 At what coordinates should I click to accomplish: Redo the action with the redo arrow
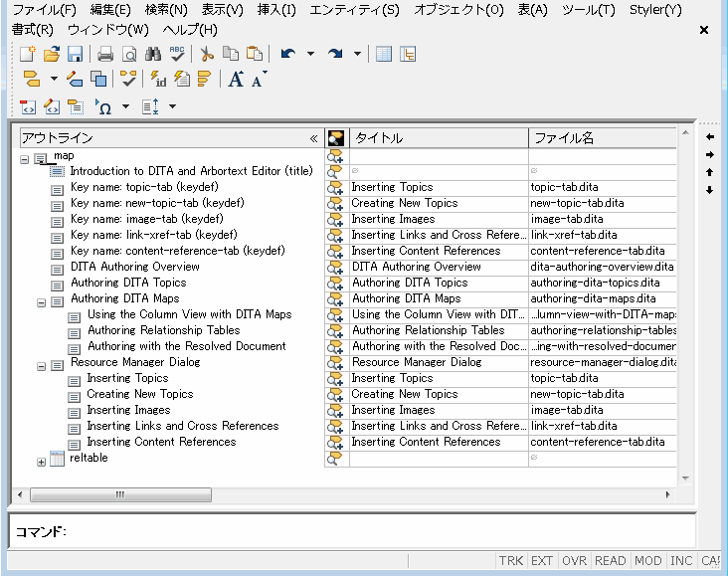pos(335,54)
